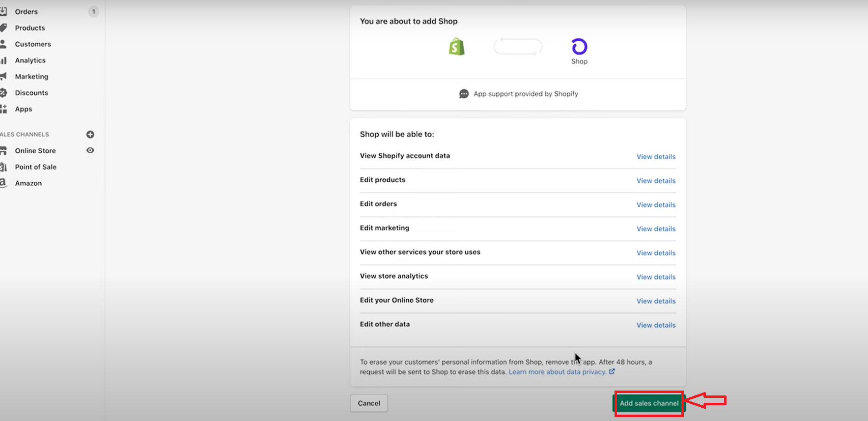Click the Discounts badge icon
Screen dimensions: 868x421
click(x=3, y=92)
